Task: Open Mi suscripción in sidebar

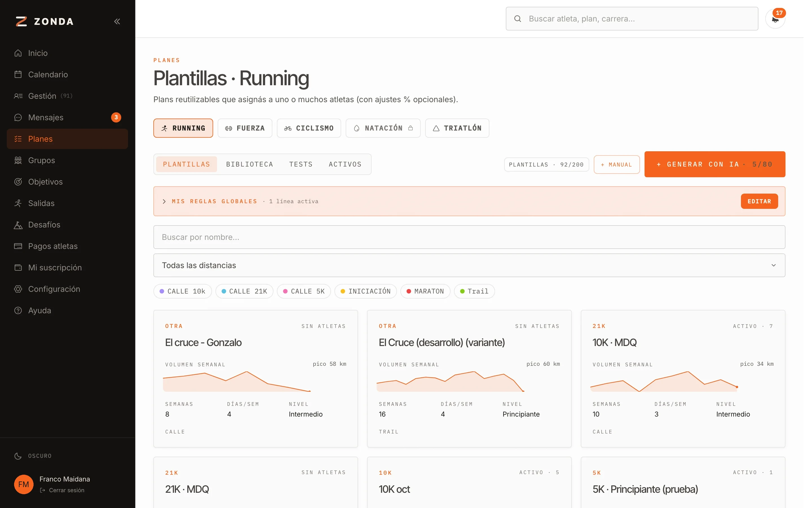Action: [x=67, y=268]
